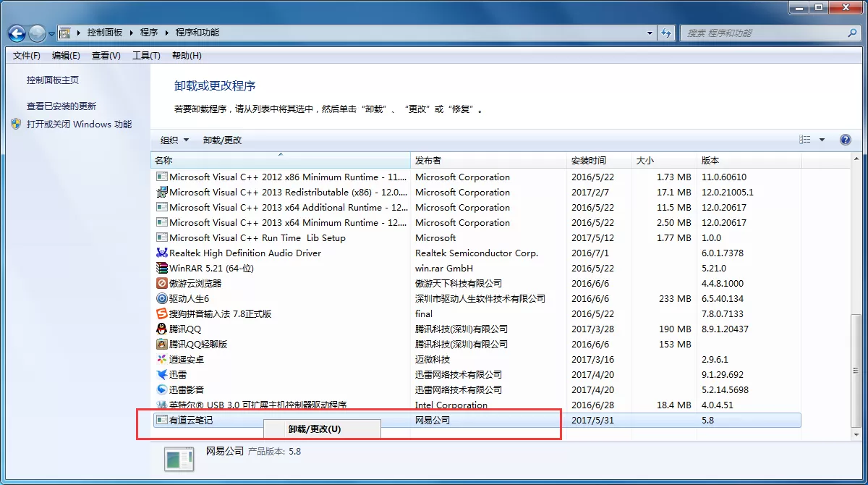Click the Realtek High Definition Audio Driver icon

[x=162, y=253]
